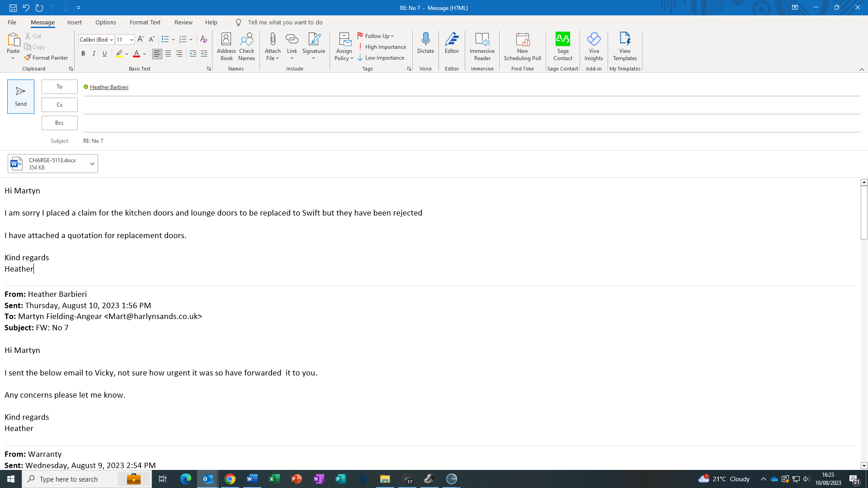This screenshot has width=868, height=488.
Task: Apply the red font color swatch
Action: pyautogui.click(x=136, y=54)
